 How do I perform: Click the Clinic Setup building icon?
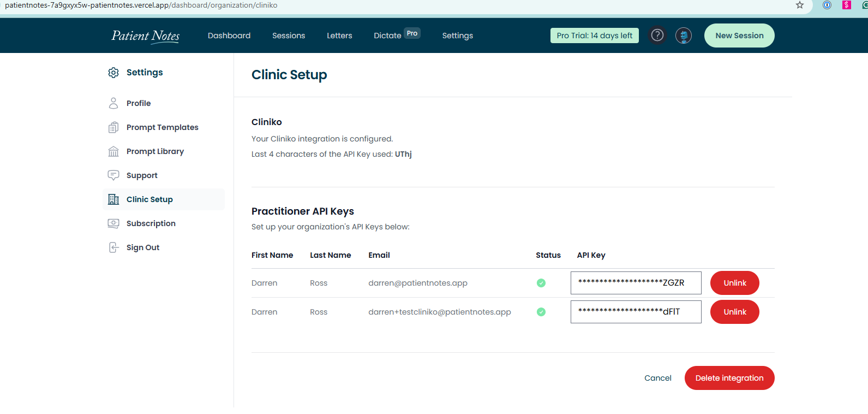[x=113, y=199]
